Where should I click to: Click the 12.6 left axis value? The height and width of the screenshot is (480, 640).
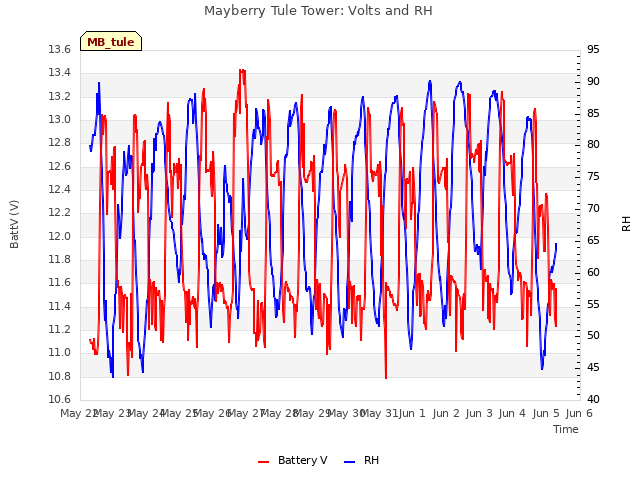(x=60, y=167)
